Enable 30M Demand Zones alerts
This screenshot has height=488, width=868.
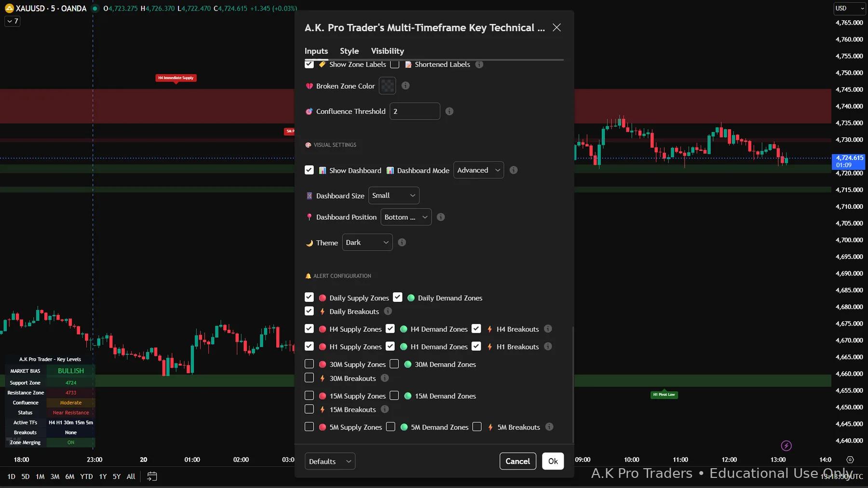394,364
